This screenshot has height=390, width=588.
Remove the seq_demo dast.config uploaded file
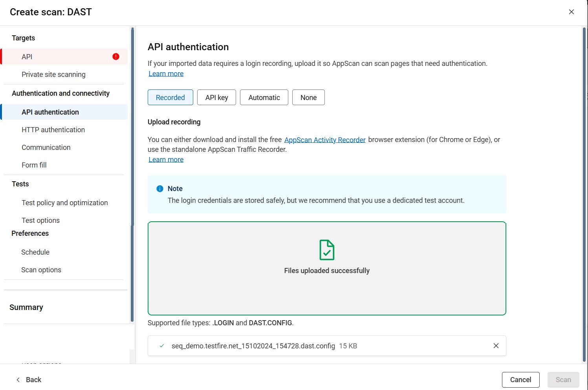coord(496,346)
